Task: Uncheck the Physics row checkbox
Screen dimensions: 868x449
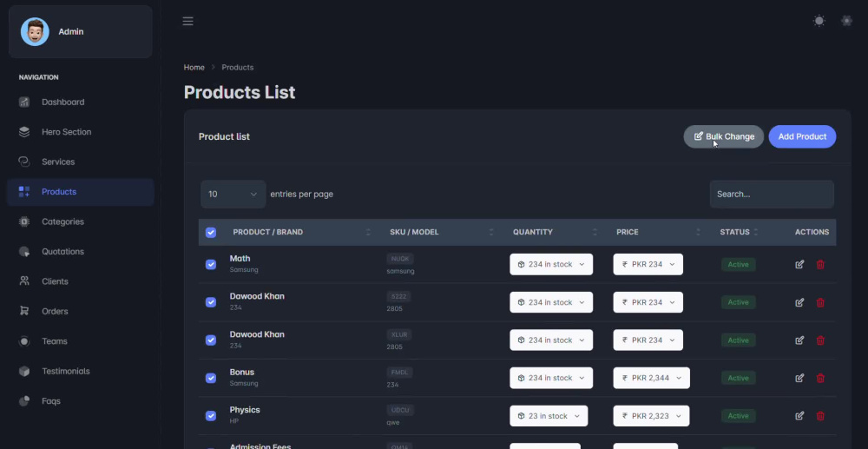Action: pos(211,416)
